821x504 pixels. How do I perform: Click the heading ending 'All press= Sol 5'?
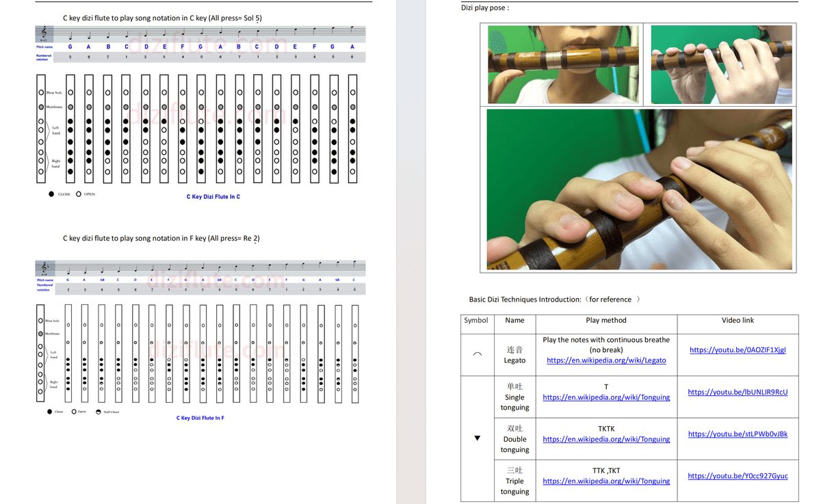[x=162, y=18]
